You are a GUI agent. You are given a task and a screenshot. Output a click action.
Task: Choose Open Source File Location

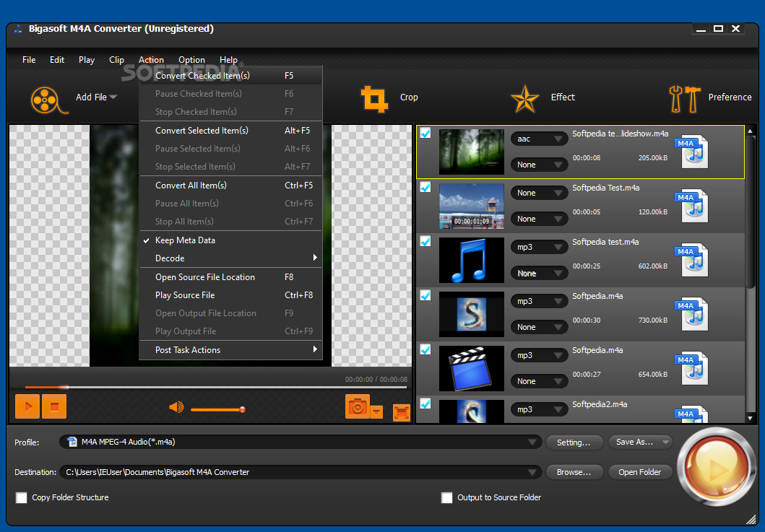pos(230,277)
